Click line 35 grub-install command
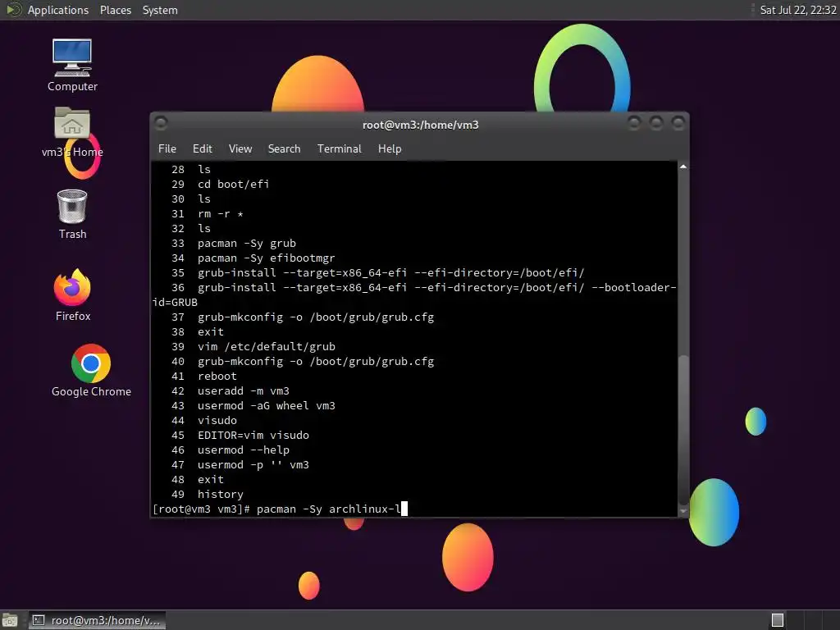840x630 pixels. point(391,272)
